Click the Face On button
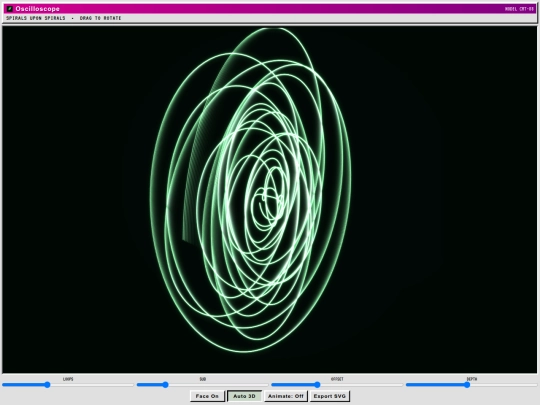Screen dimensions: 540x405 pos(207,396)
